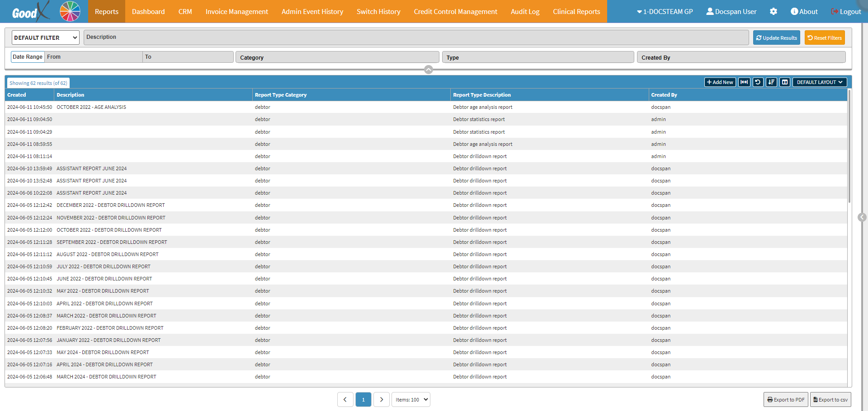Open the Invoice Management menu
Viewport: 868px width, 411px height.
point(236,12)
